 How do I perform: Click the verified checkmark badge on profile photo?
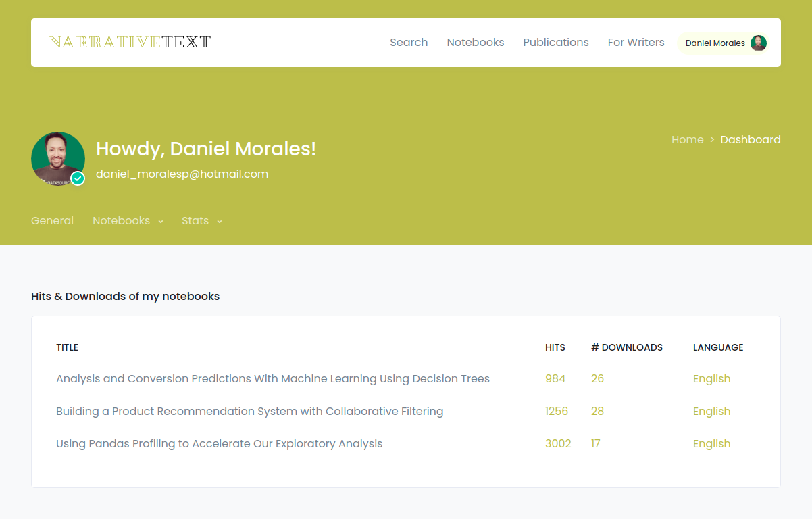77,178
